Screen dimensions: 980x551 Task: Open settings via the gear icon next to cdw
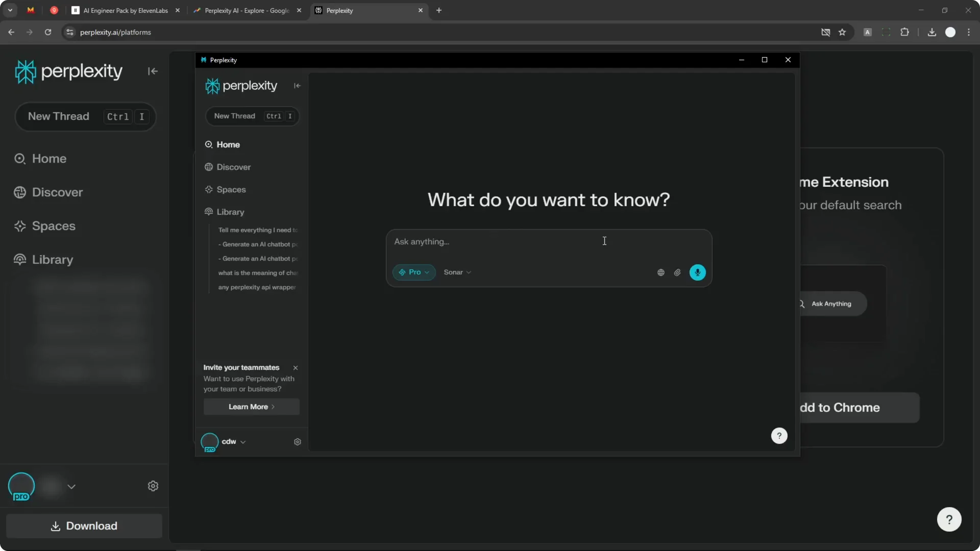(298, 442)
